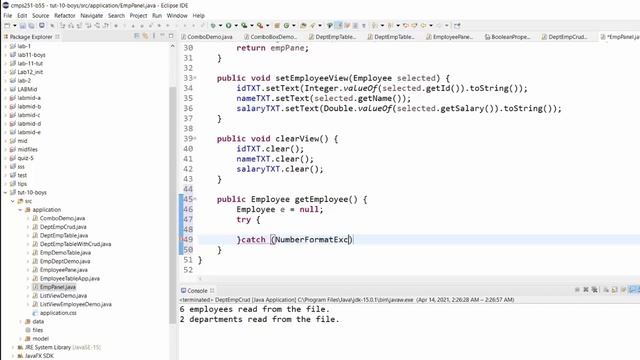Collapse the tut-10-boys project node

[x=5, y=192]
